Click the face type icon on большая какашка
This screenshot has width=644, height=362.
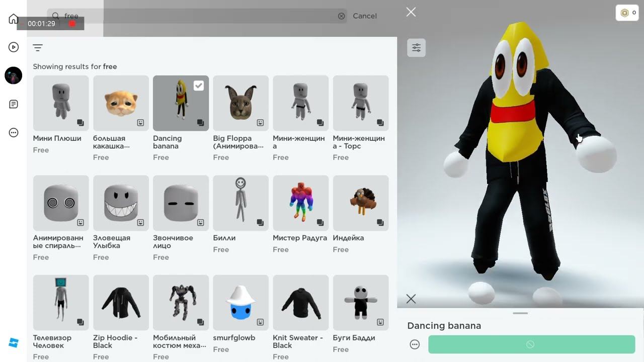tap(140, 123)
